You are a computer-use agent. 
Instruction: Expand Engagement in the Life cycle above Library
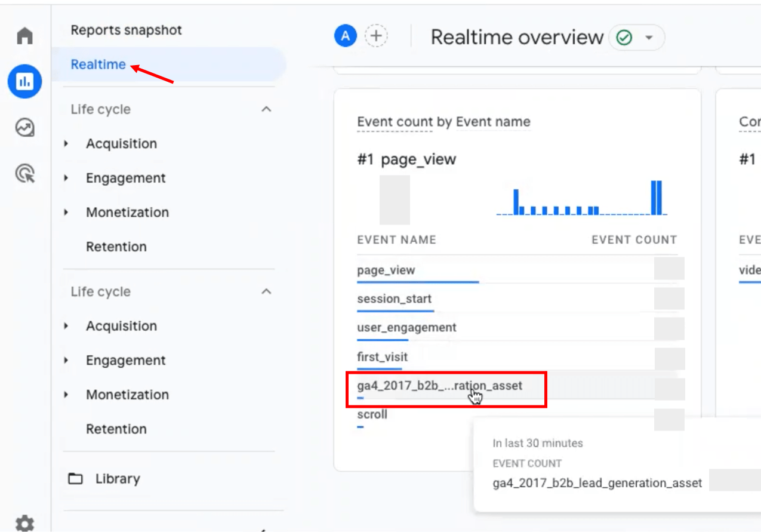66,361
